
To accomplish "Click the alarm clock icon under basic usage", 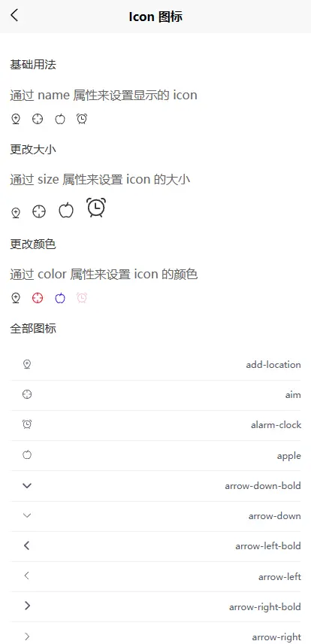I will tap(82, 119).
